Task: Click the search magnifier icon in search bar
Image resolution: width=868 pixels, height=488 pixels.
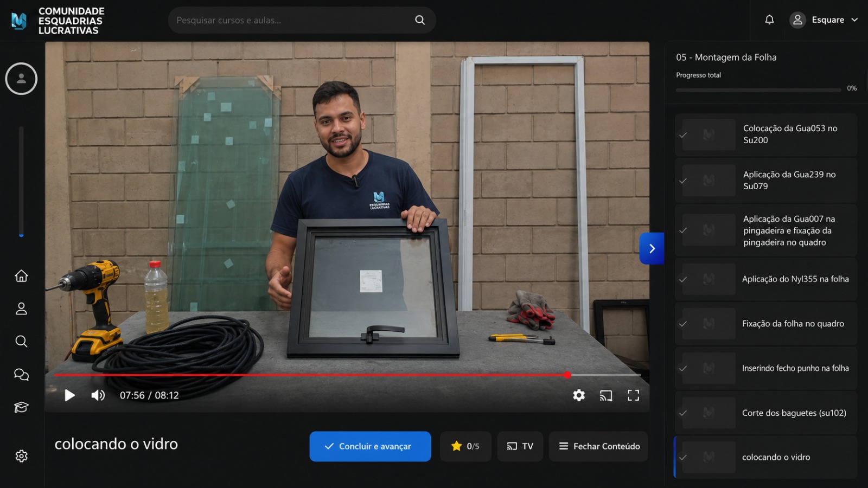Action: (x=420, y=20)
